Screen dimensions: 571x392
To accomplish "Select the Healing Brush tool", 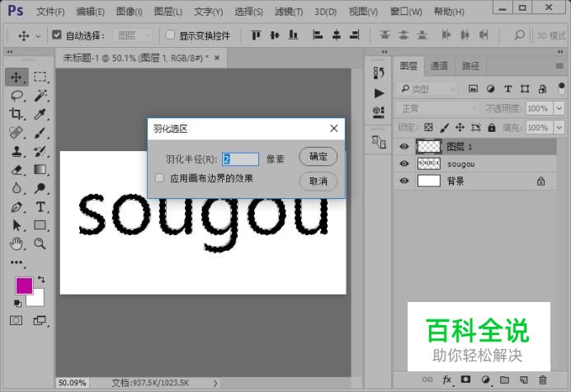I will pos(17,133).
